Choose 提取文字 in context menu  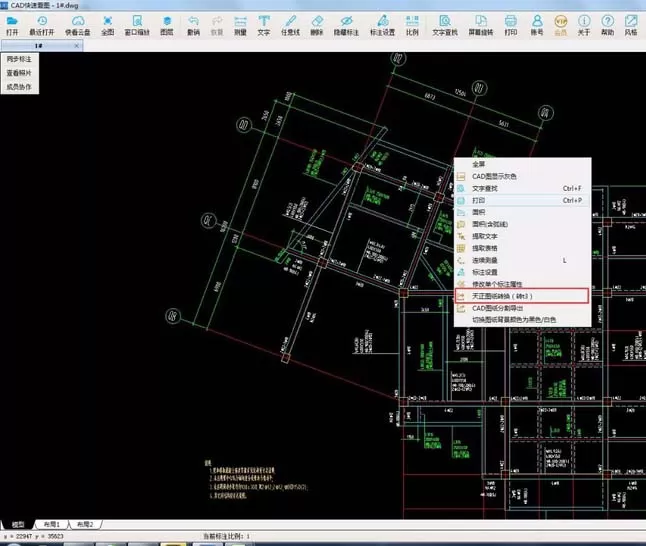pos(522,236)
